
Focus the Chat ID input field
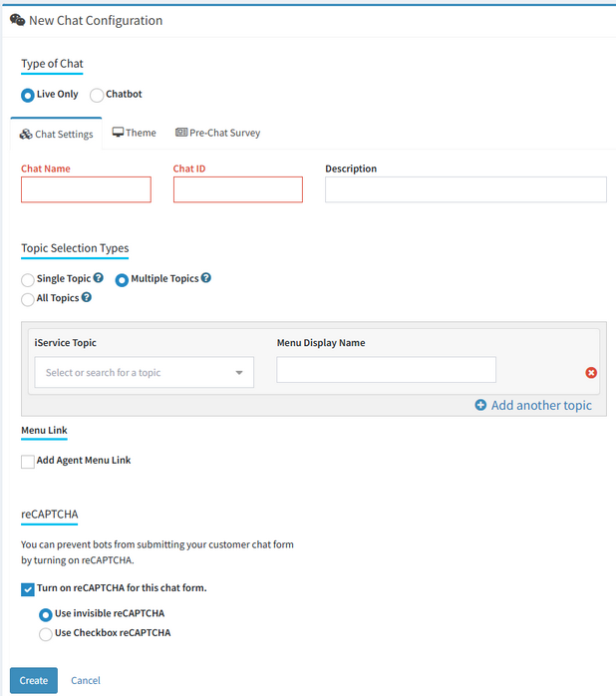238,189
